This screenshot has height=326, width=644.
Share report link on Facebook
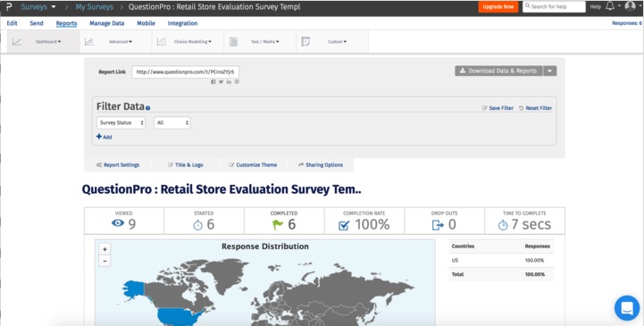click(213, 81)
